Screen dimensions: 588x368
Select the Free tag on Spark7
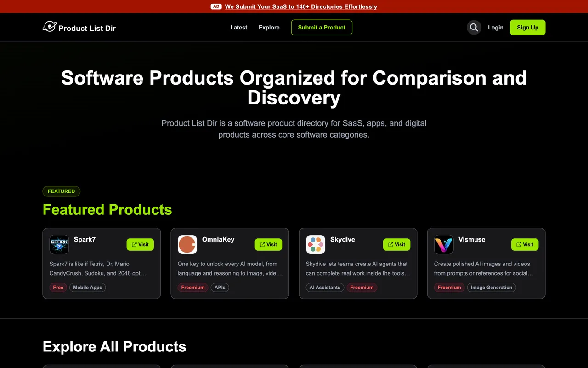[x=58, y=287]
